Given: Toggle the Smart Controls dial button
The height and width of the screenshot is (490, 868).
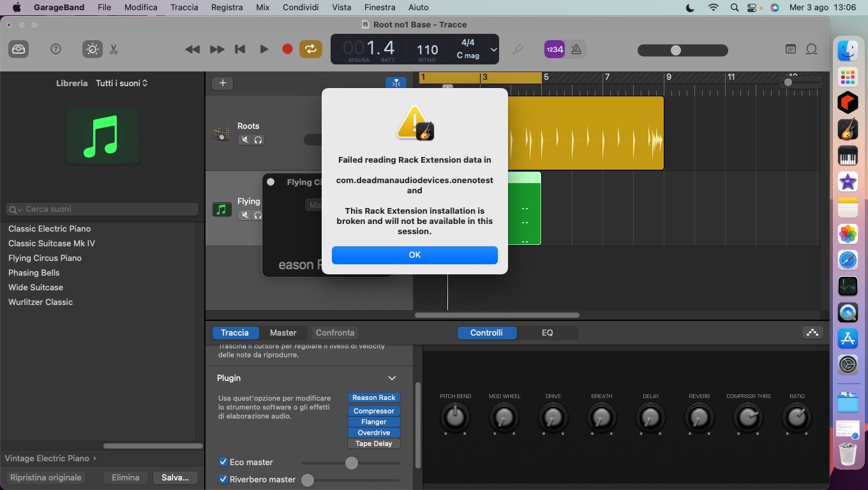Looking at the screenshot, I should (93, 49).
